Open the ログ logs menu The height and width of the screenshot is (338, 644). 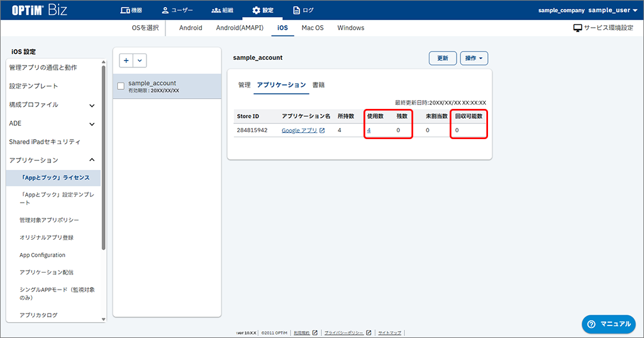click(x=303, y=10)
